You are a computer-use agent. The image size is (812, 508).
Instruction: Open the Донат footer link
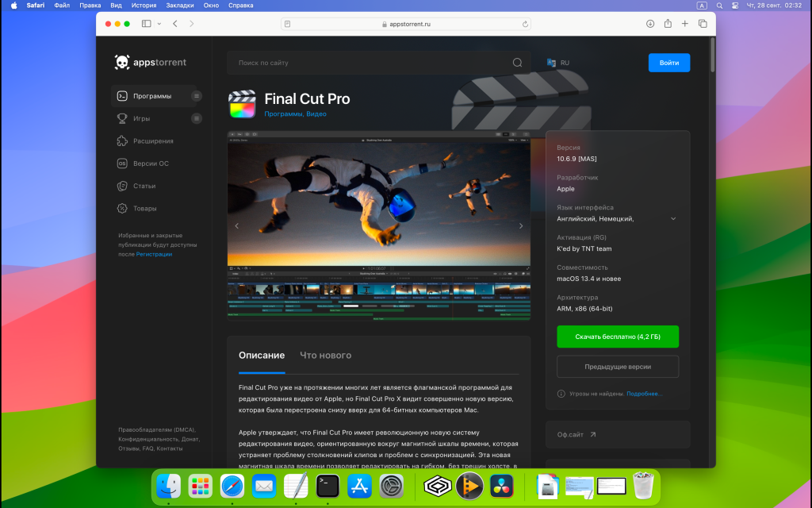pyautogui.click(x=190, y=440)
